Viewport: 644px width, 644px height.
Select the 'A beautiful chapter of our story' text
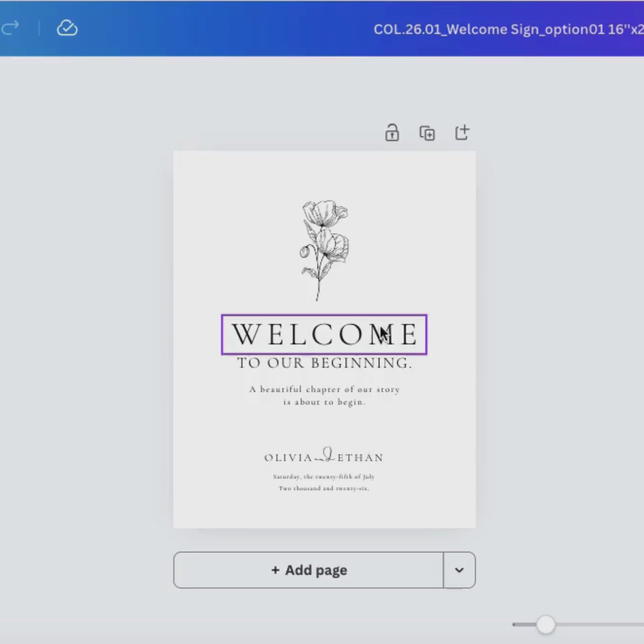click(x=324, y=389)
